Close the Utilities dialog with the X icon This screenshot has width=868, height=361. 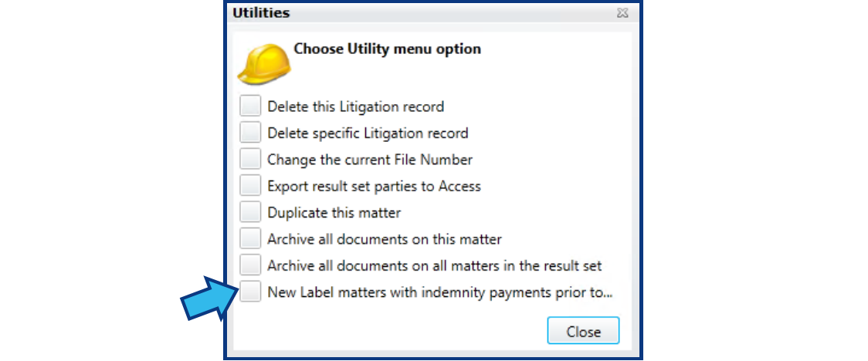(622, 12)
